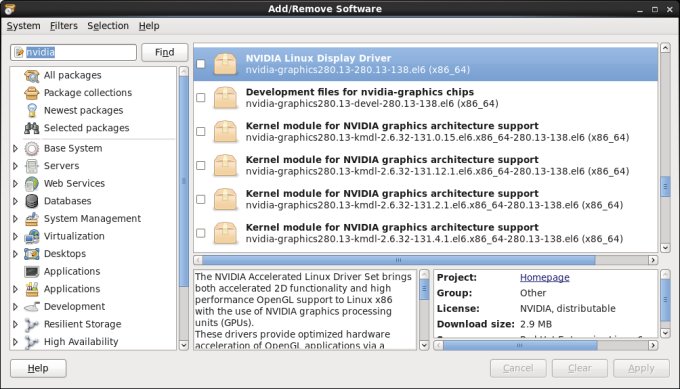680x389 pixels.
Task: Expand the Databases category
Action: tap(16, 201)
